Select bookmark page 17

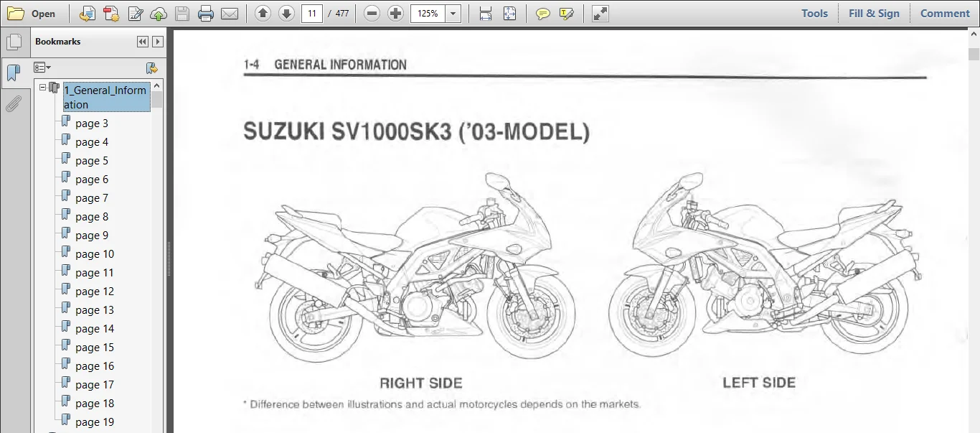coord(95,385)
